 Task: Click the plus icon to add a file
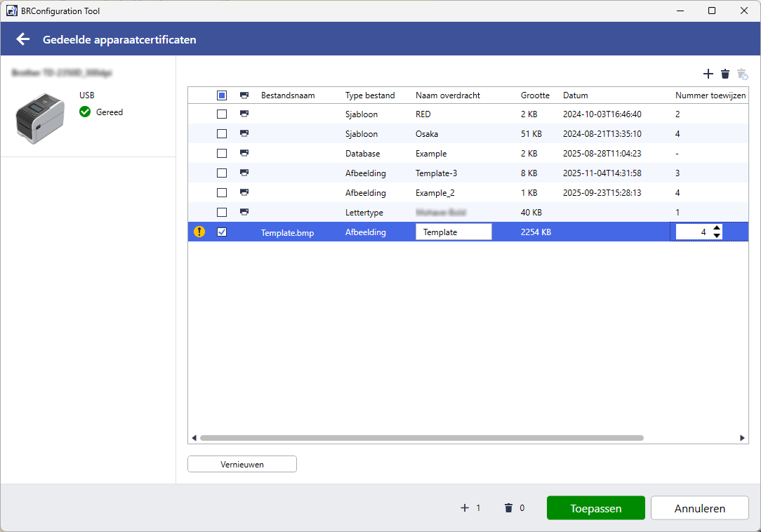[708, 74]
